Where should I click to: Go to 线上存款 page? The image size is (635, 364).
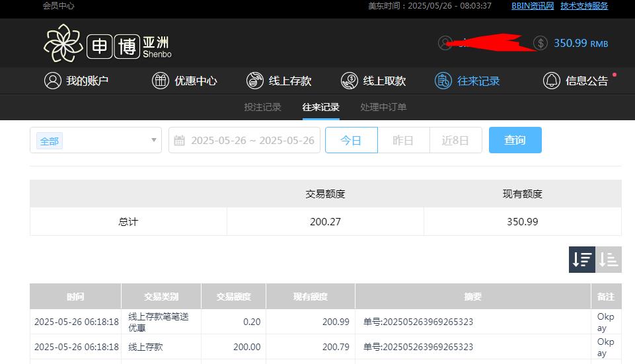tap(279, 81)
